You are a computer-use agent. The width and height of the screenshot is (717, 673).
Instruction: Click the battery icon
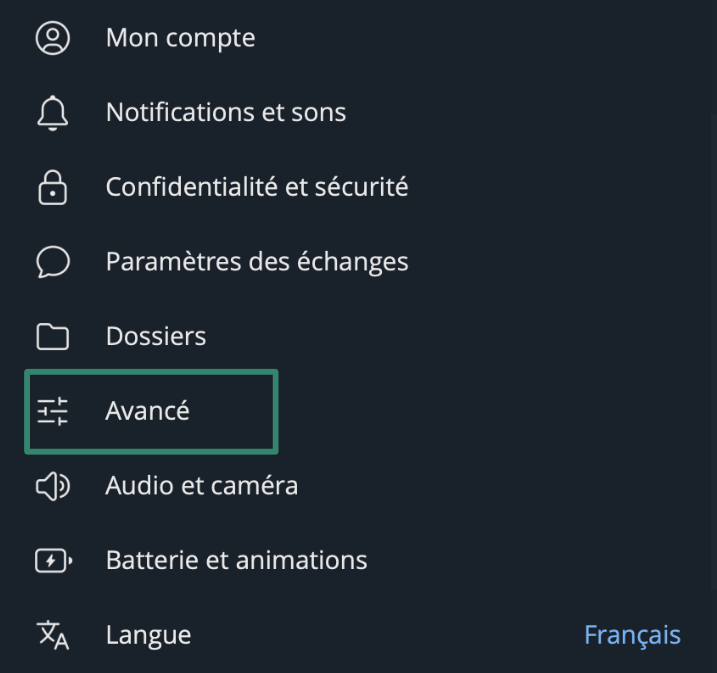coord(53,560)
